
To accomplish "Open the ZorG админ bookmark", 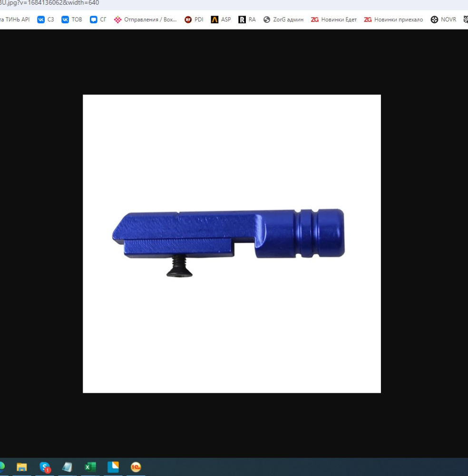I will coord(283,20).
